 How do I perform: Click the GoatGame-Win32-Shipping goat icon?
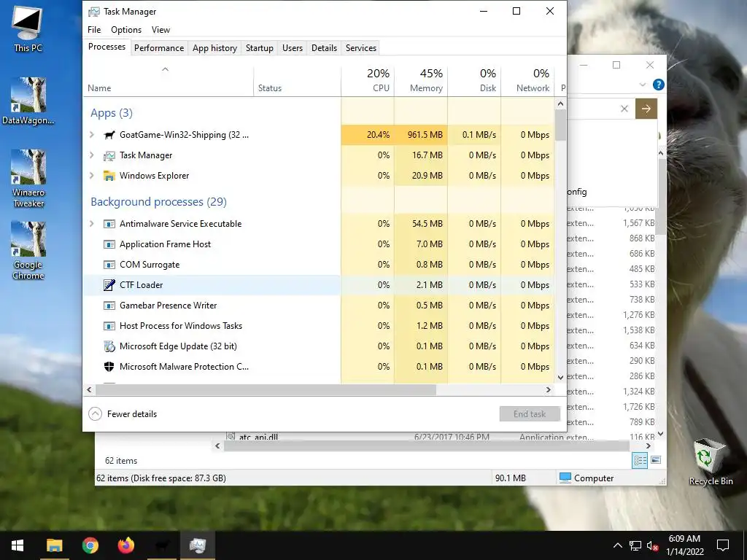[109, 135]
